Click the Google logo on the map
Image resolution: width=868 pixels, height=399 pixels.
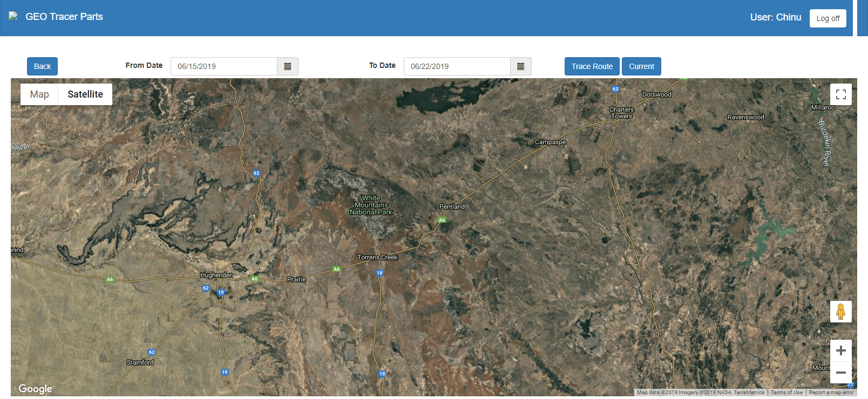click(x=35, y=389)
